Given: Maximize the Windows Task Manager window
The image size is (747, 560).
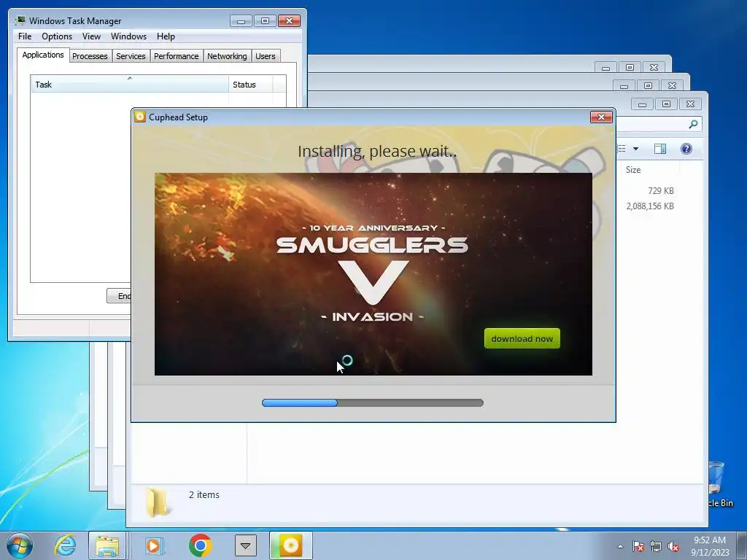Looking at the screenshot, I should pyautogui.click(x=265, y=21).
